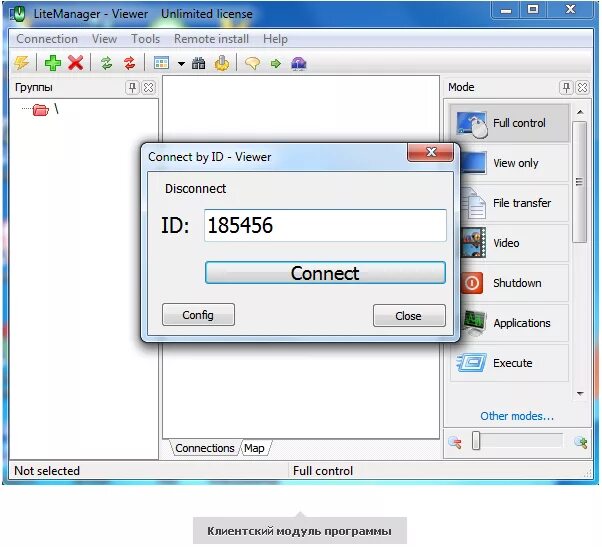Add new connection with green plus icon

(x=53, y=63)
